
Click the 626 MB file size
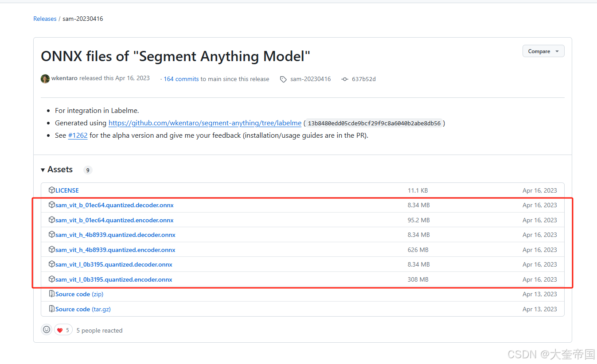coord(418,250)
